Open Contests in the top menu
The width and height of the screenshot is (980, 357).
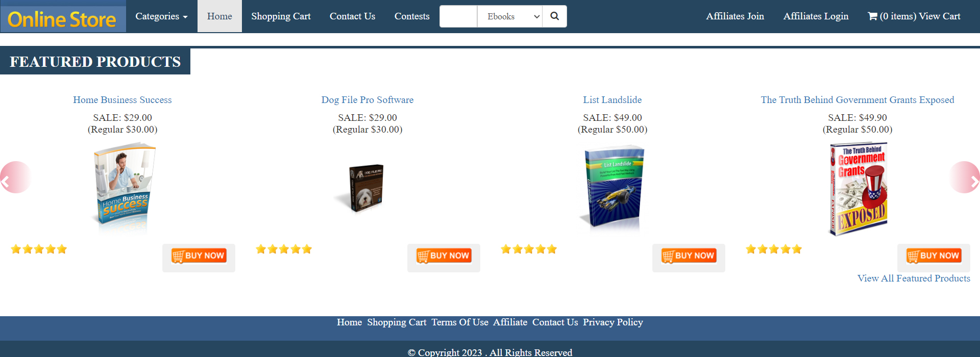(x=412, y=16)
